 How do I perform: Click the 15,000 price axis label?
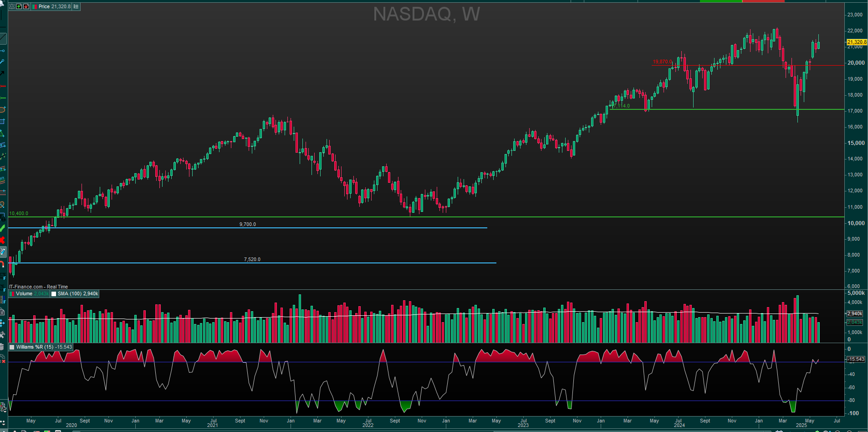pos(856,143)
